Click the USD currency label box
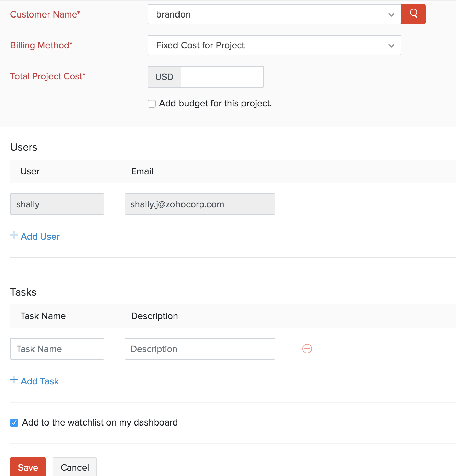This screenshot has width=456, height=476. (x=164, y=77)
